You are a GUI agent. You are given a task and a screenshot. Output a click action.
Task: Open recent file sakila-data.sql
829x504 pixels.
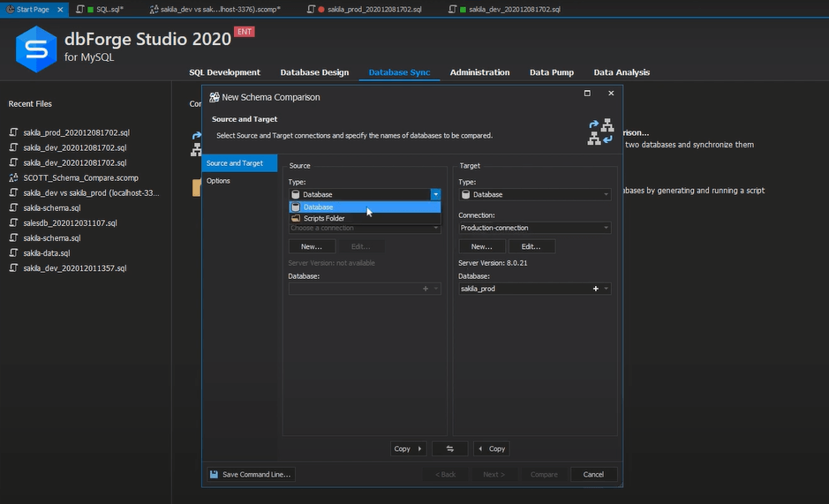point(47,252)
